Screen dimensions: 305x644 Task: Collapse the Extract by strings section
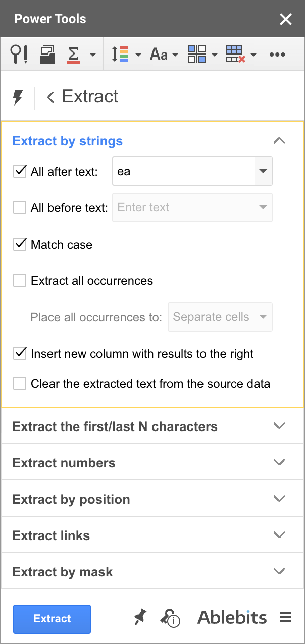(279, 141)
